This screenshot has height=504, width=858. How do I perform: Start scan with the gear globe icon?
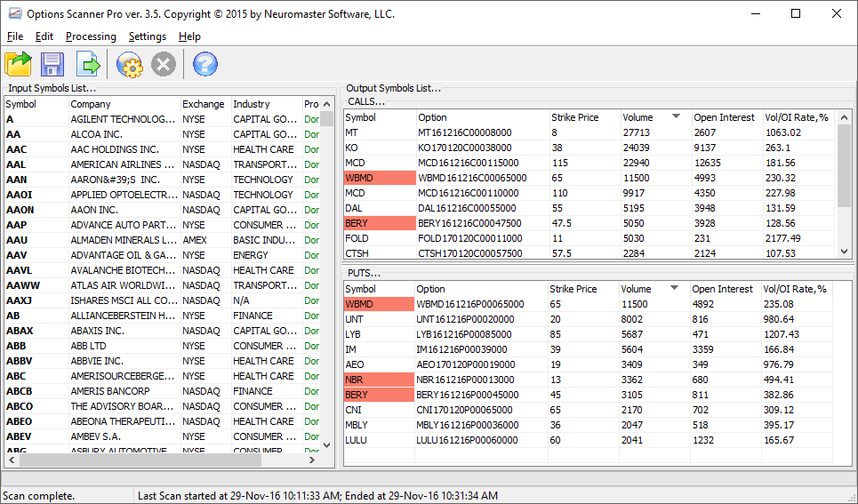(130, 64)
